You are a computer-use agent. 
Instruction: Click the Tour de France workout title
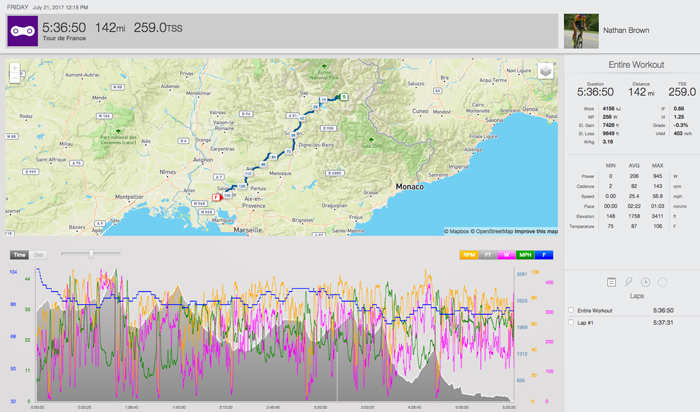(x=64, y=38)
